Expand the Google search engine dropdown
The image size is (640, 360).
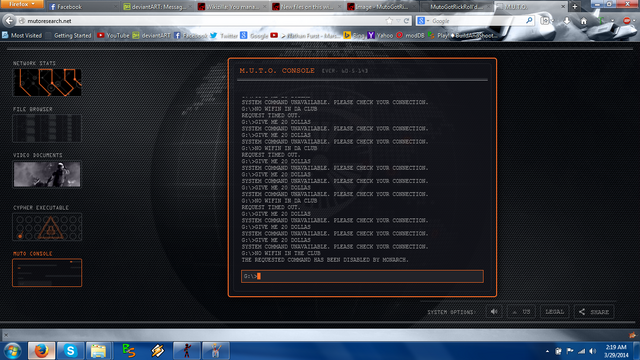pyautogui.click(x=423, y=20)
